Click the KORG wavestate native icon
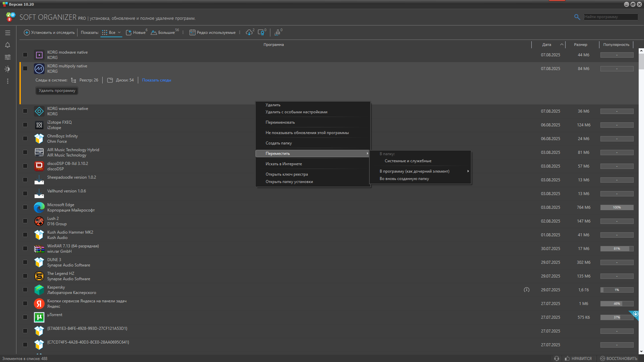Viewport: 644px width, 362px height. [x=39, y=111]
